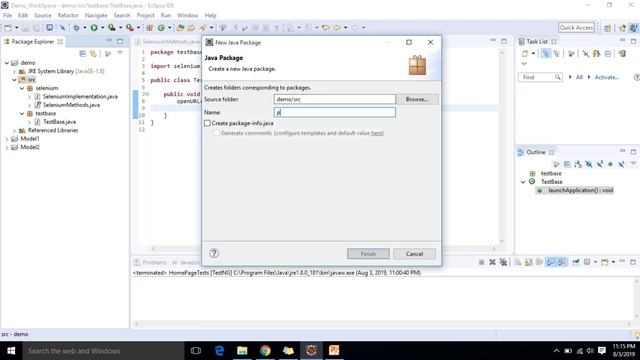Select launchApplication() in Outline view
The height and width of the screenshot is (360, 640).
tap(576, 190)
